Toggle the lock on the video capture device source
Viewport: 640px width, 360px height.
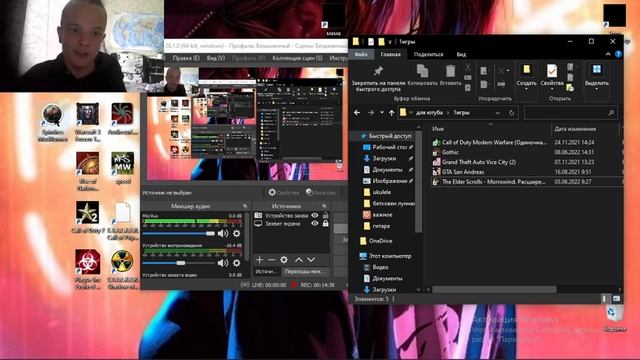(x=325, y=215)
